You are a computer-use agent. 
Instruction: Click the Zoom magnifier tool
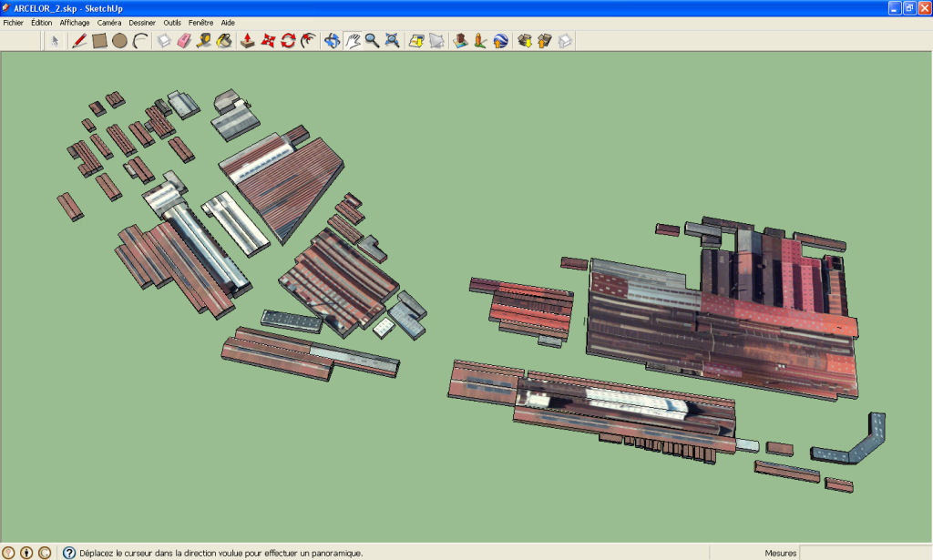[372, 40]
